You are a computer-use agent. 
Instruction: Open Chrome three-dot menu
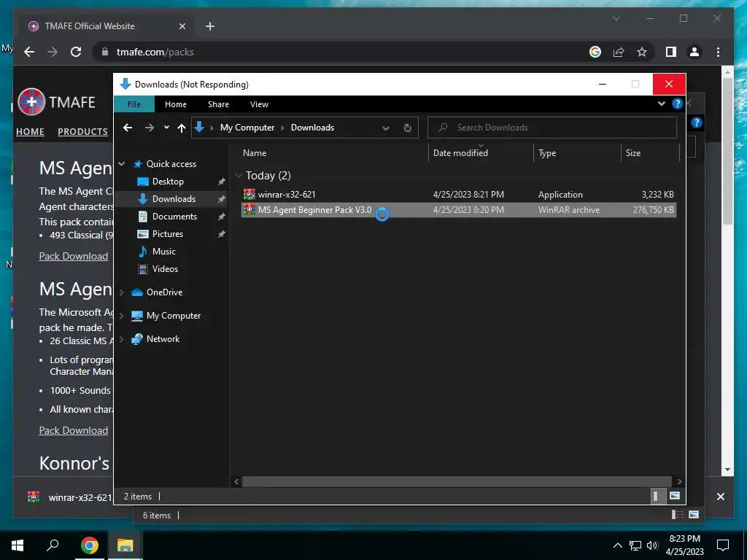(x=718, y=52)
